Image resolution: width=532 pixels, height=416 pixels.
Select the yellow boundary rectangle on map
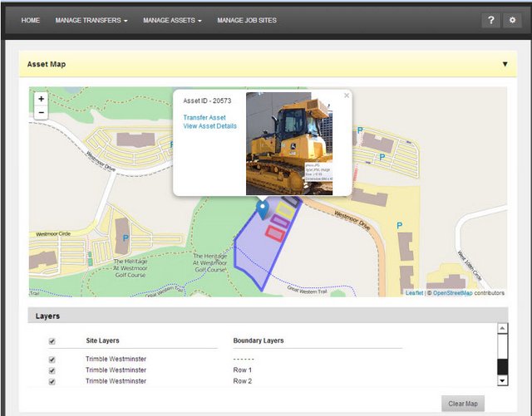[x=285, y=211]
